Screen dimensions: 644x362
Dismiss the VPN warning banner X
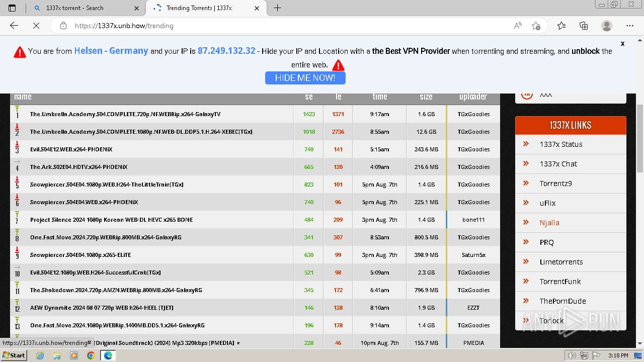click(x=622, y=44)
